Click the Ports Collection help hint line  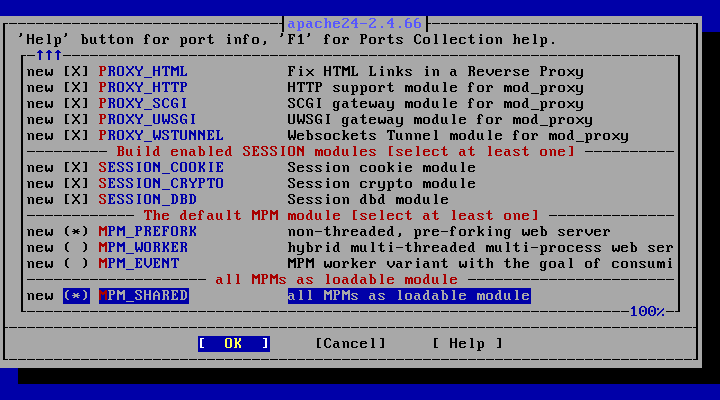tap(287, 39)
